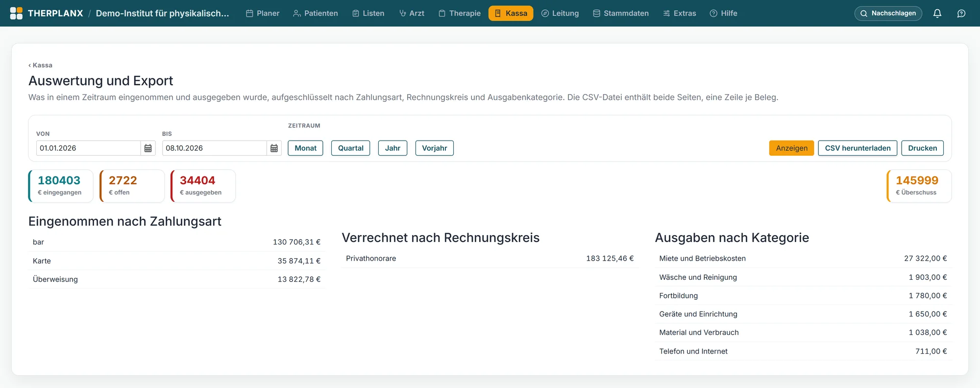Click the amount 711,00 €
Viewport: 980px width, 388px height.
(x=931, y=351)
